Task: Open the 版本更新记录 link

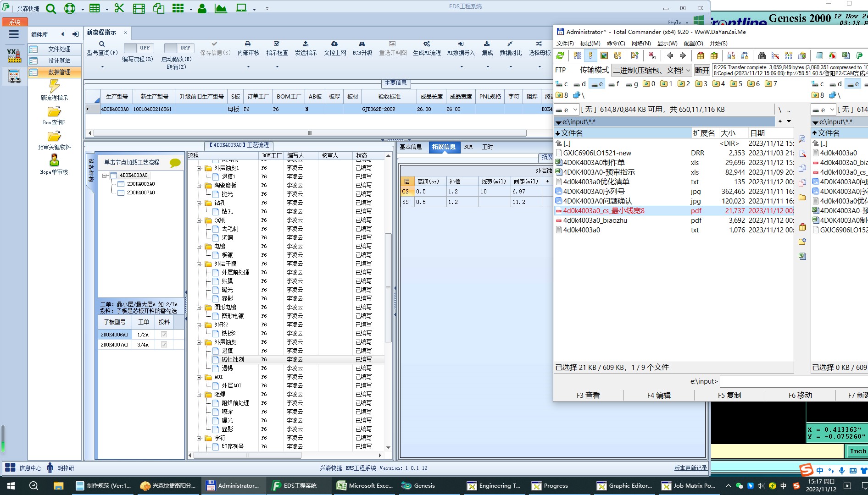Action: point(690,468)
